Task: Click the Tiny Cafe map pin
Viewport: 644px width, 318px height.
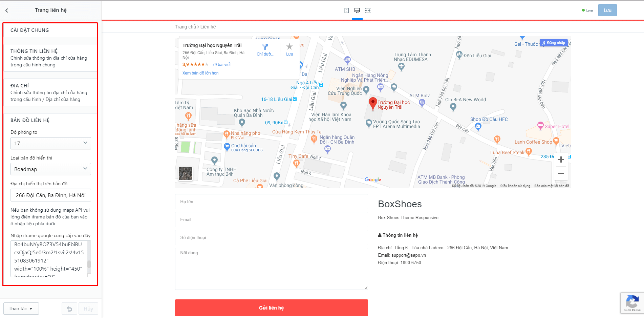Action: point(297,164)
